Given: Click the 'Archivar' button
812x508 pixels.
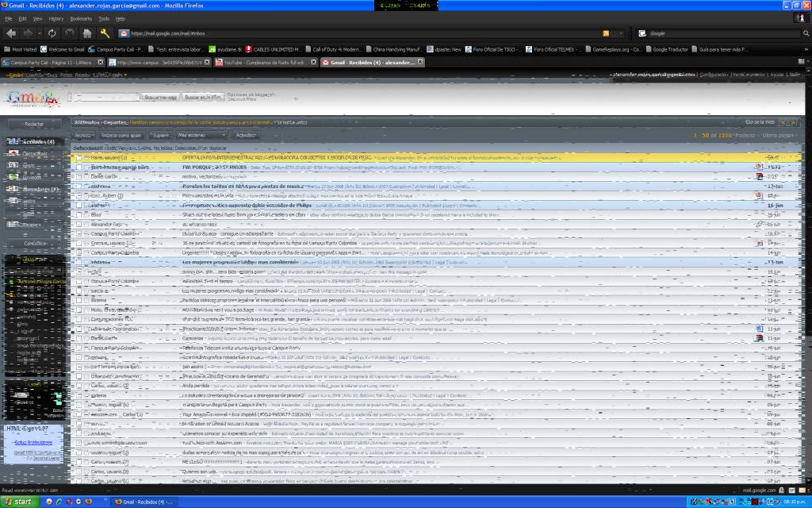Looking at the screenshot, I should tap(82, 135).
